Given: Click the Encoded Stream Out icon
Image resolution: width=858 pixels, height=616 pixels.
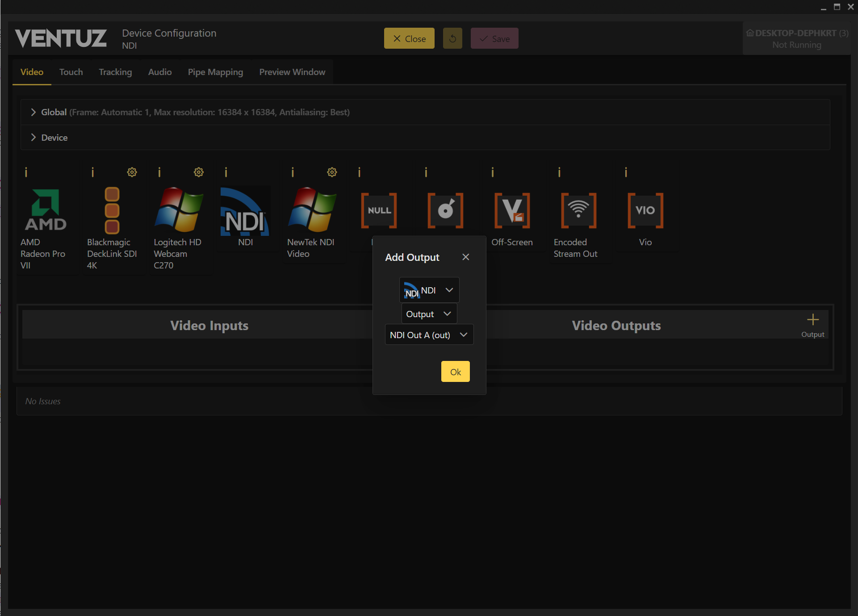Looking at the screenshot, I should [578, 210].
